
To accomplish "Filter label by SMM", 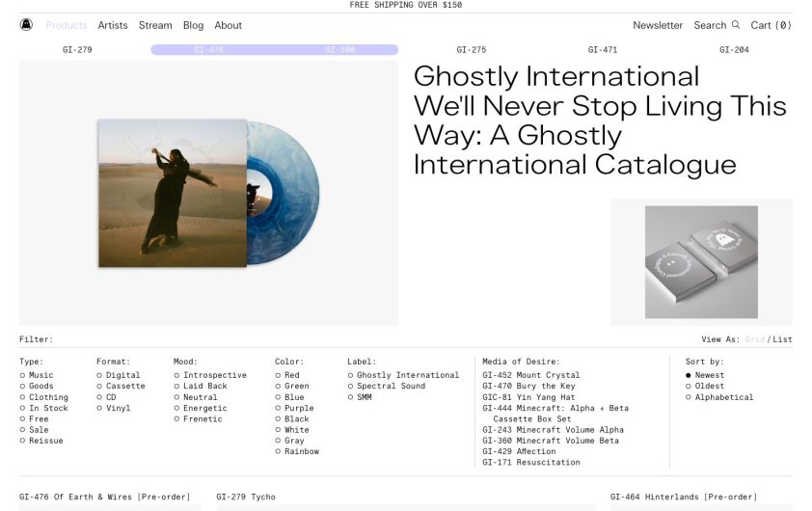I will click(360, 397).
